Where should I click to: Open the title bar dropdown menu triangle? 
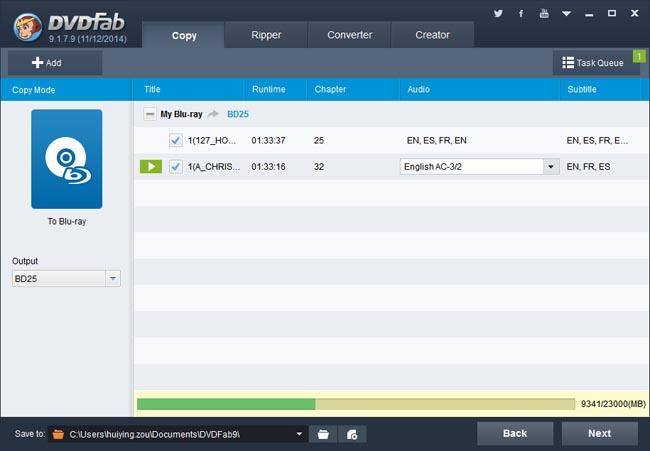pos(566,14)
